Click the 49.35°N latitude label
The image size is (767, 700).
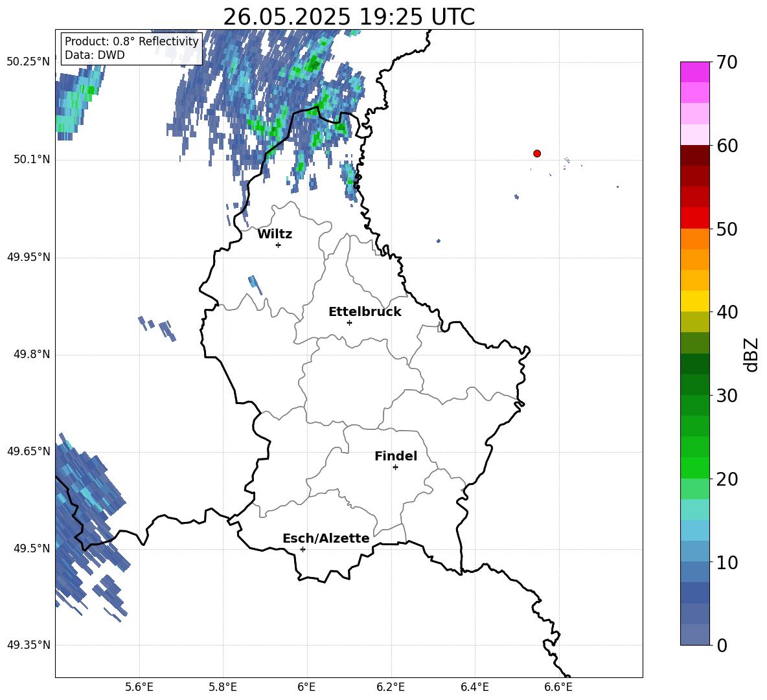click(29, 645)
